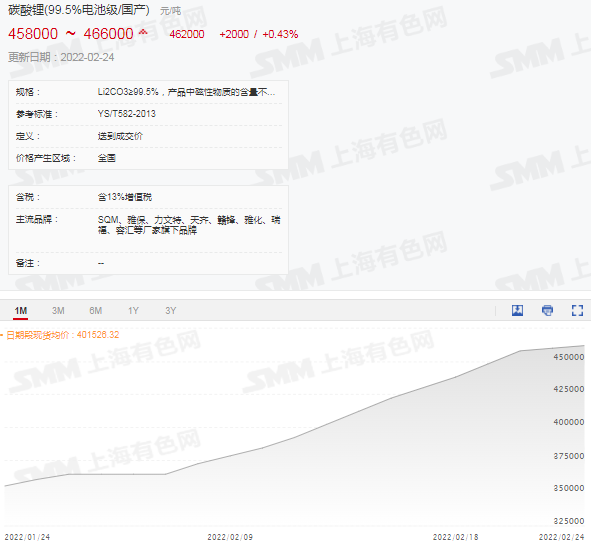591x550 pixels.
Task: Click the +2000 / +0.43% change figure
Action: tap(259, 34)
